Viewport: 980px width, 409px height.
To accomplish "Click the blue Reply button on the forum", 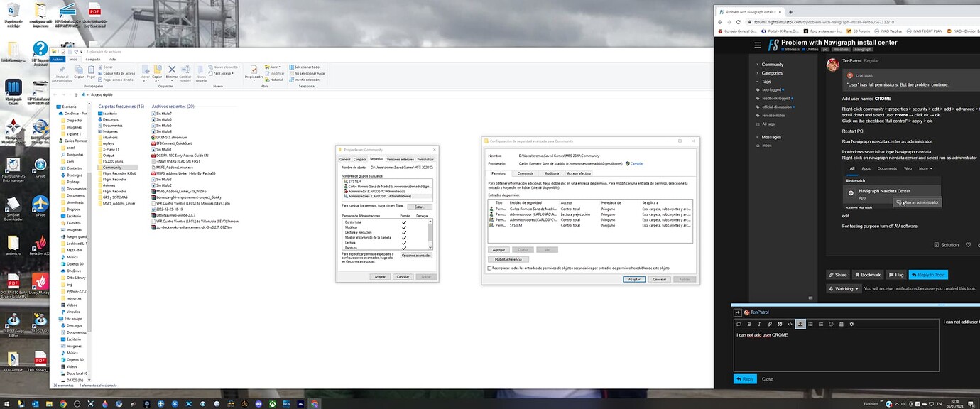I will tap(745, 378).
